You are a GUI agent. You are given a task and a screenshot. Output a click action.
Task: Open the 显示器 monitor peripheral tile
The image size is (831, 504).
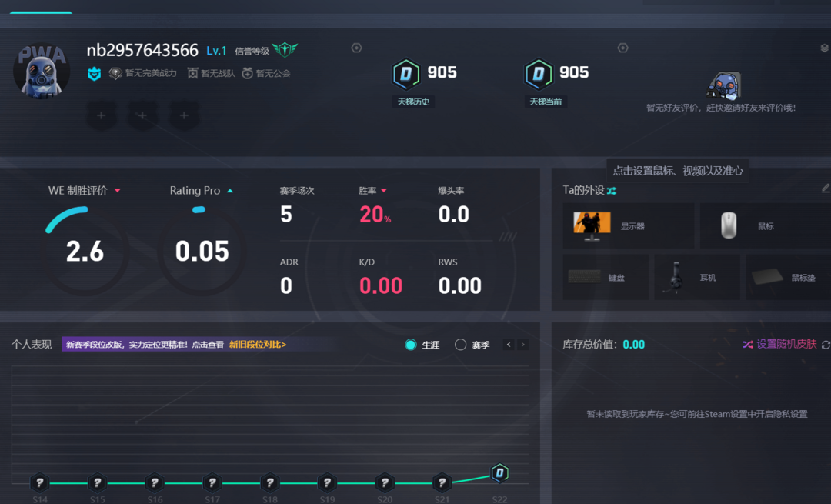point(628,225)
